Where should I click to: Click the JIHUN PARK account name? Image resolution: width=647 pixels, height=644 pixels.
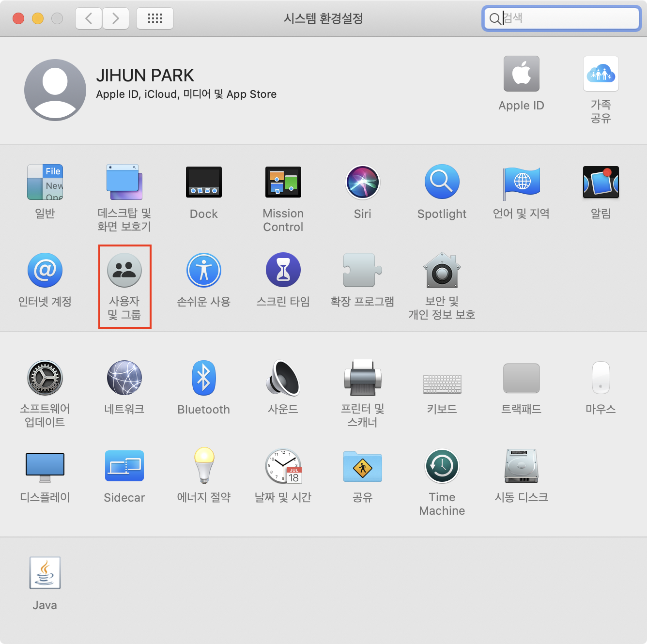[x=145, y=76]
